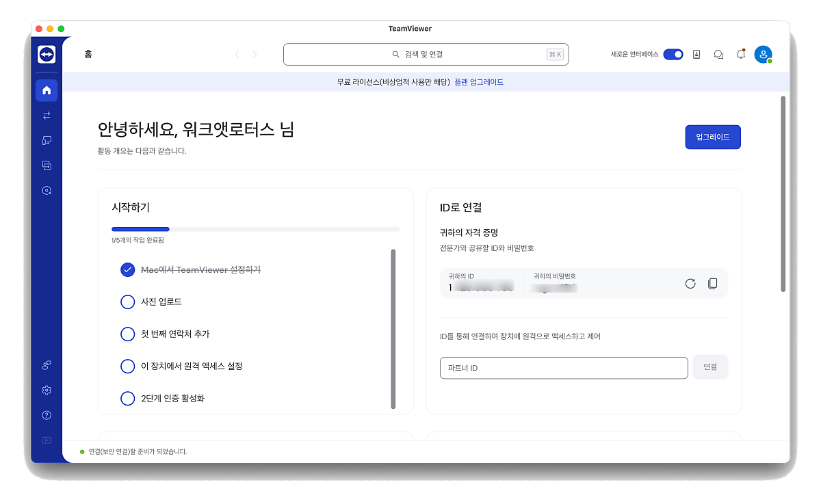Check the 첫 번째 연락처 추가 circle

coord(127,334)
